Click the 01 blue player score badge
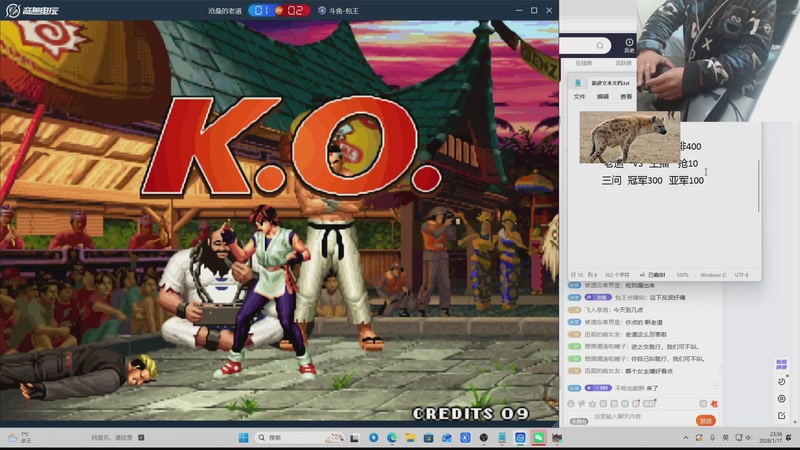The height and width of the screenshot is (450, 800). pyautogui.click(x=262, y=10)
